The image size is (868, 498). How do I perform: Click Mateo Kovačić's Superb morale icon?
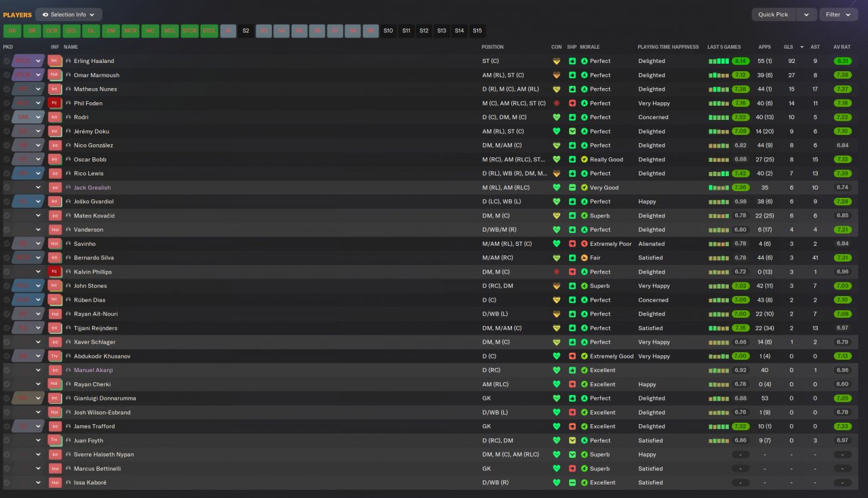(585, 215)
